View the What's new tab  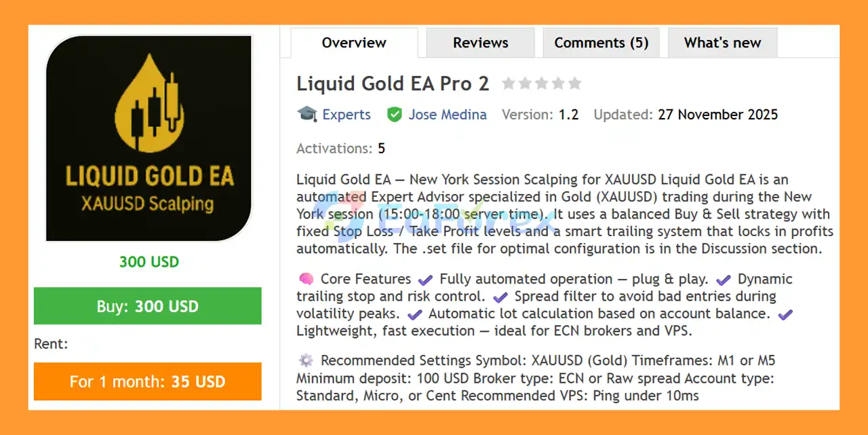[722, 42]
